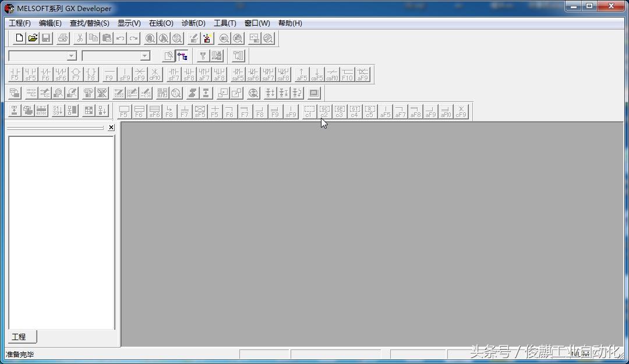Click the down-arrow caF5 button
This screenshot has height=364, width=629.
point(317,74)
